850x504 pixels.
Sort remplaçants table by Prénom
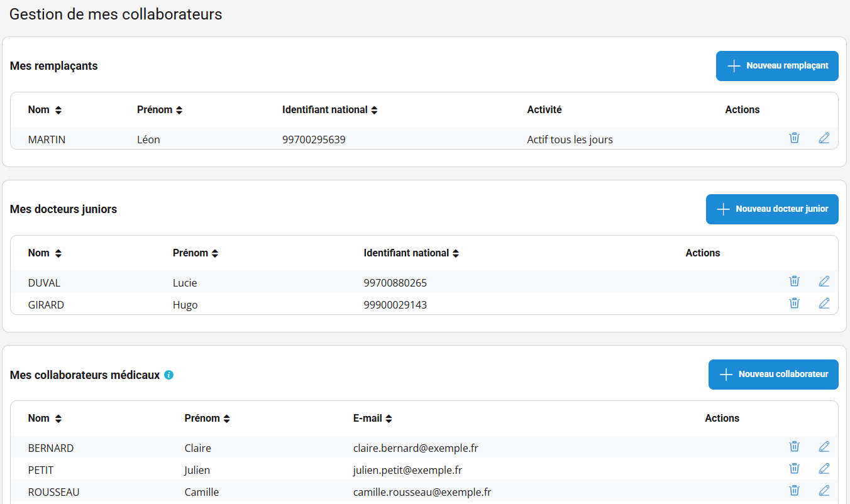[x=179, y=110]
